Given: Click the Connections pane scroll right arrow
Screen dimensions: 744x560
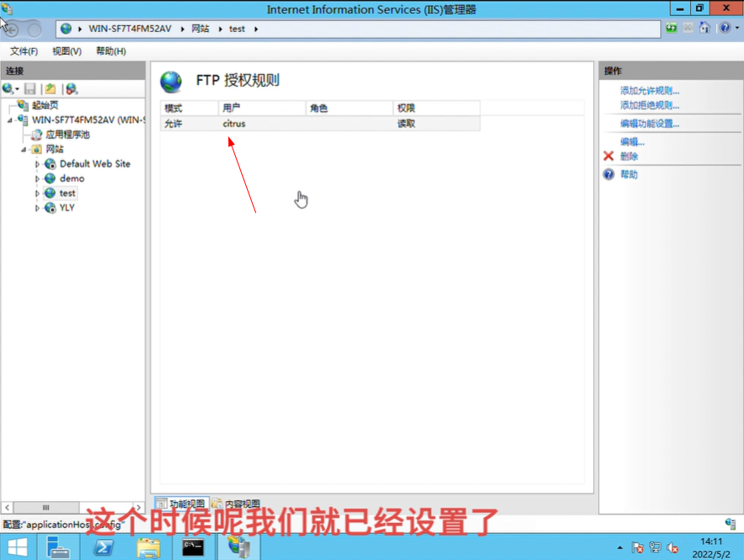Looking at the screenshot, I should (x=138, y=507).
